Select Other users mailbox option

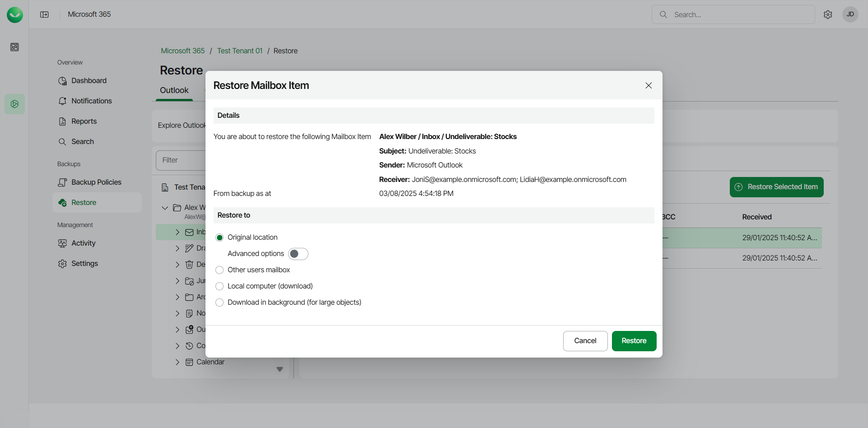tap(219, 270)
